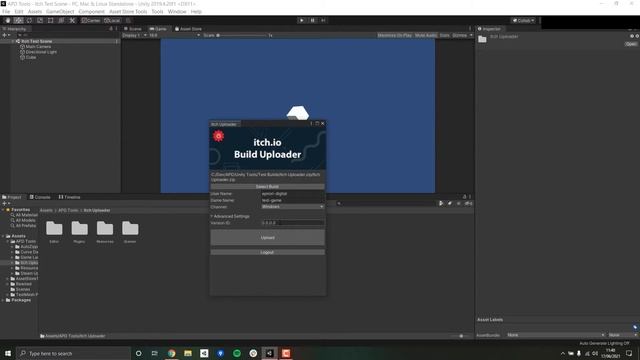
Task: Collapse the Itch Test Scene in Hierarchy
Action: 13,41
